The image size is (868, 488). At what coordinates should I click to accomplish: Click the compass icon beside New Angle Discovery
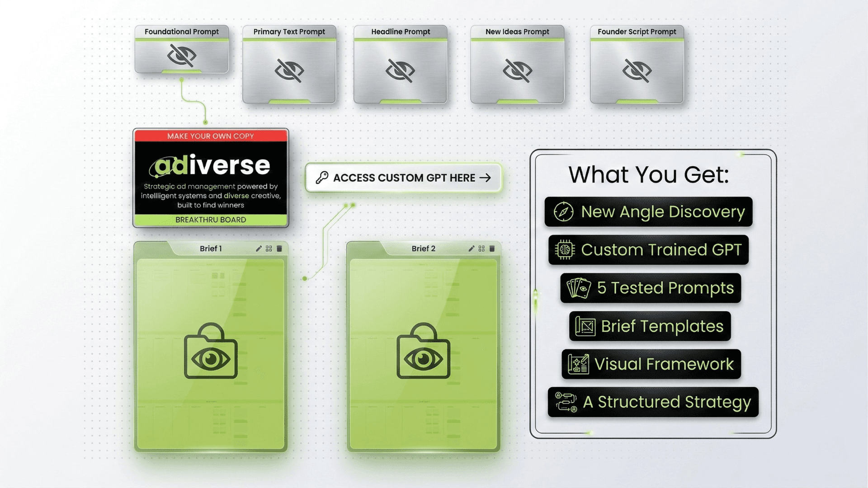(563, 211)
